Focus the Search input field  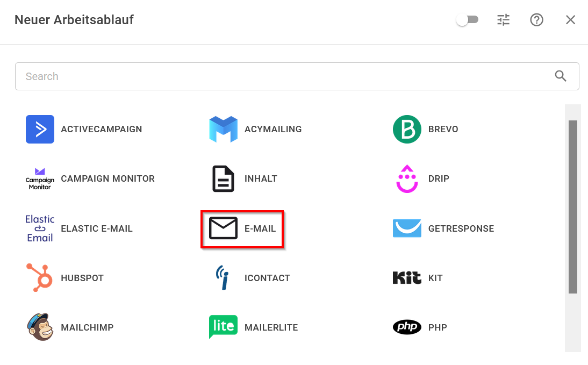pyautogui.click(x=297, y=76)
